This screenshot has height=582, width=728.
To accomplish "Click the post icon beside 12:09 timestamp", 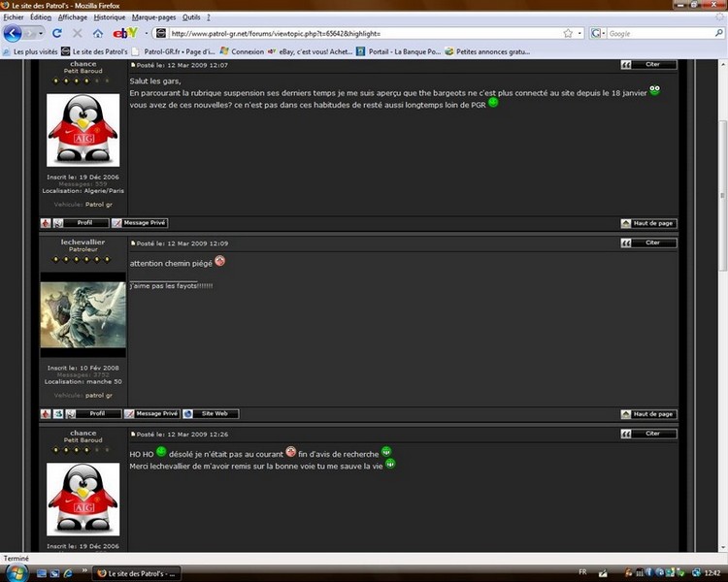I will (x=133, y=243).
